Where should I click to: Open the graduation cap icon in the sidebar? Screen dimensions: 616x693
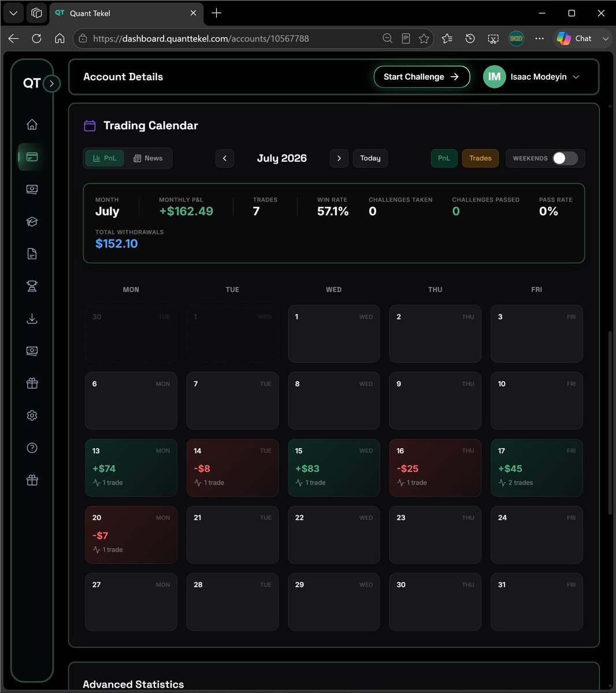pos(32,222)
